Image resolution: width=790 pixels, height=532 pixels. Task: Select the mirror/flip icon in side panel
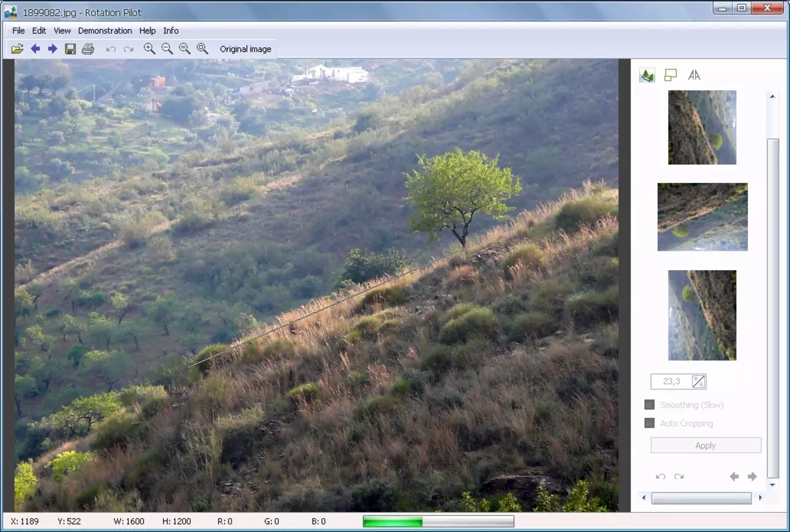[x=694, y=75]
